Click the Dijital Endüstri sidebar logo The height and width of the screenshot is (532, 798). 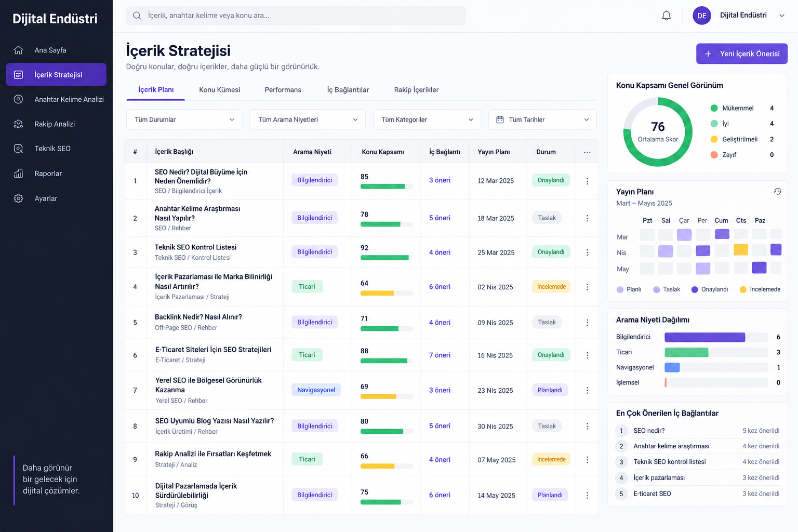click(55, 19)
